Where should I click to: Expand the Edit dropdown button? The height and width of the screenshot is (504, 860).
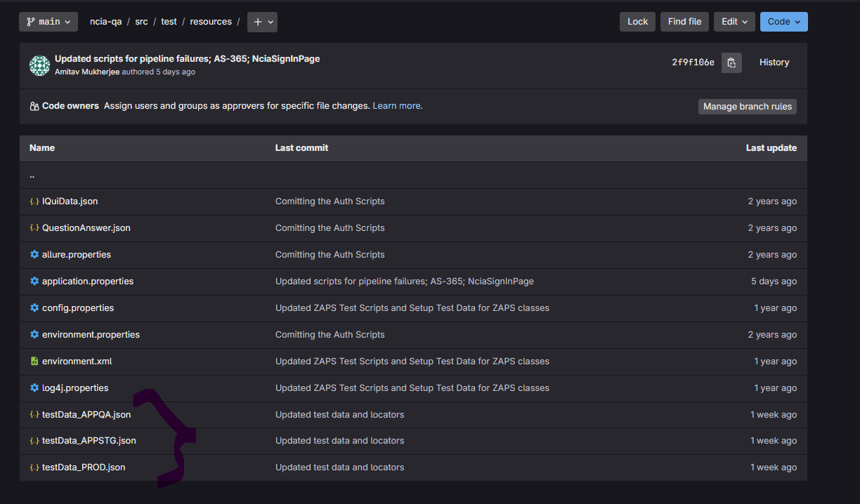[x=734, y=22]
